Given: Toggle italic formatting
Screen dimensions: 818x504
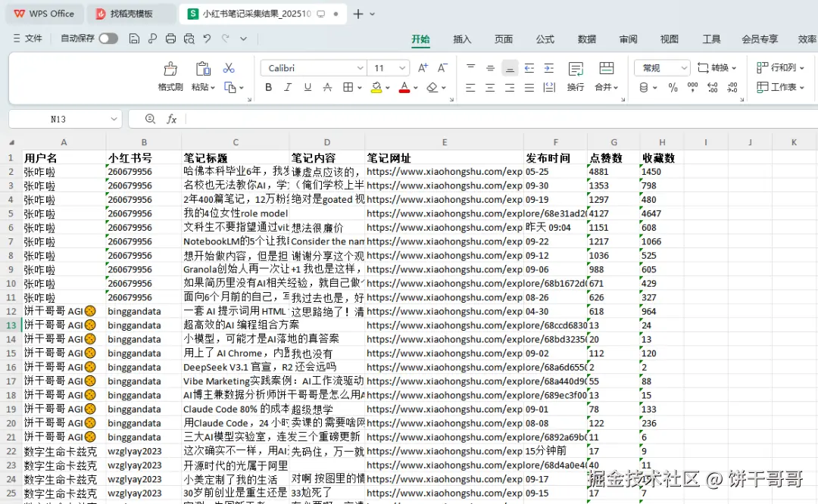Looking at the screenshot, I should pyautogui.click(x=288, y=87).
